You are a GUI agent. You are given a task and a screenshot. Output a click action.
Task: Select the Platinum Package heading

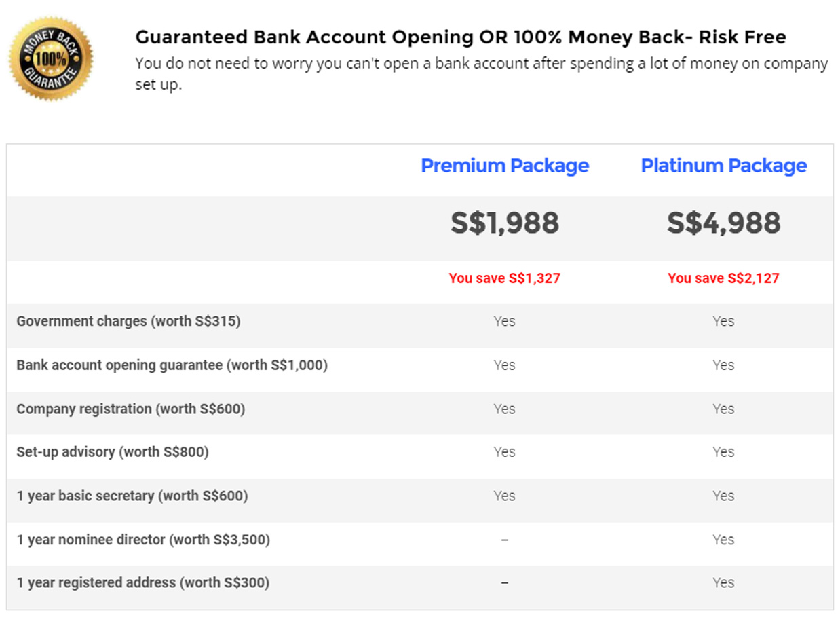724,166
